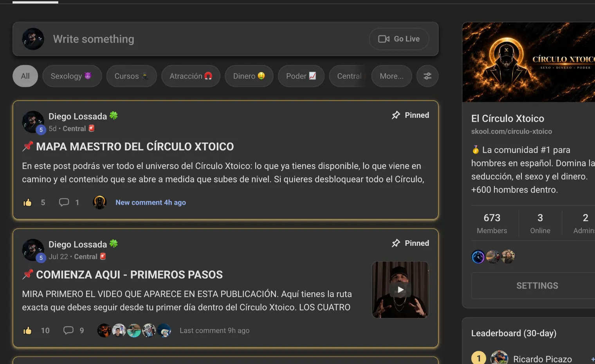Start a stream with Go Live button
The height and width of the screenshot is (364, 595).
(x=399, y=39)
